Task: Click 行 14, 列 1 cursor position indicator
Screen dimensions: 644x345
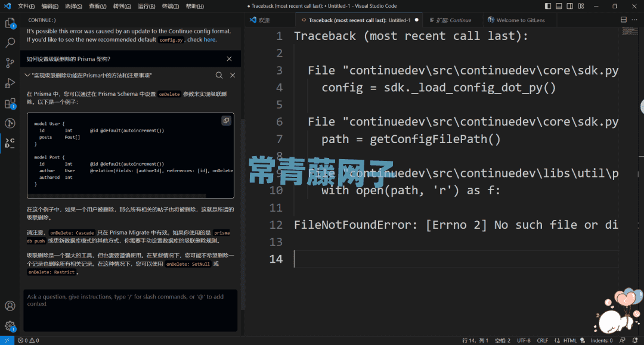Action: [475, 340]
